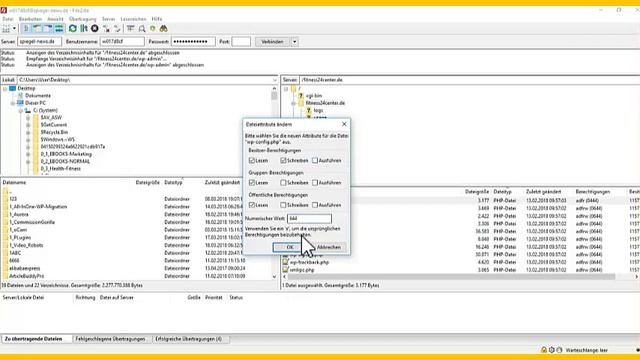Toggle owner Ausführen permission checkbox
Viewport: 640px width, 360px height.
315,160
